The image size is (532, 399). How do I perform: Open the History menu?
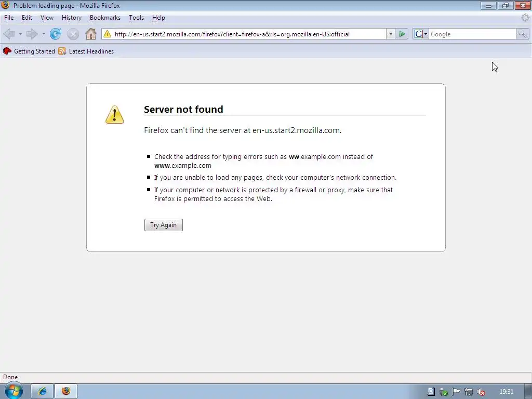[72, 18]
